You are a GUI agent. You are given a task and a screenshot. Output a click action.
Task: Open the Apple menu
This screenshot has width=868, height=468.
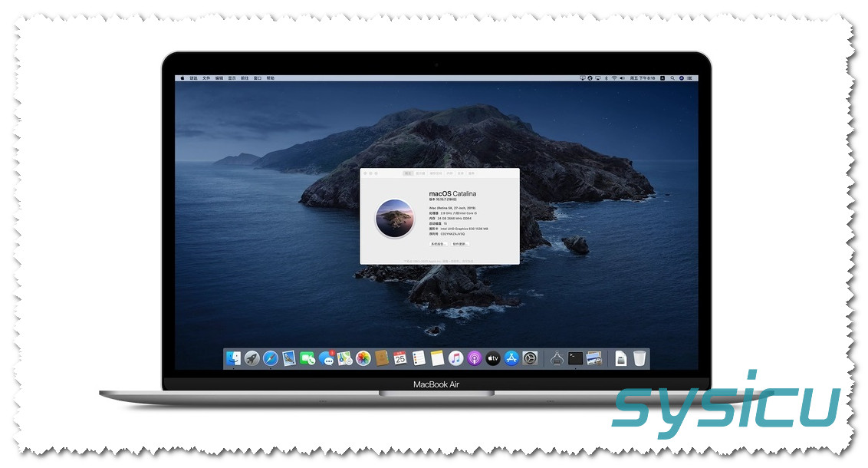click(x=182, y=78)
